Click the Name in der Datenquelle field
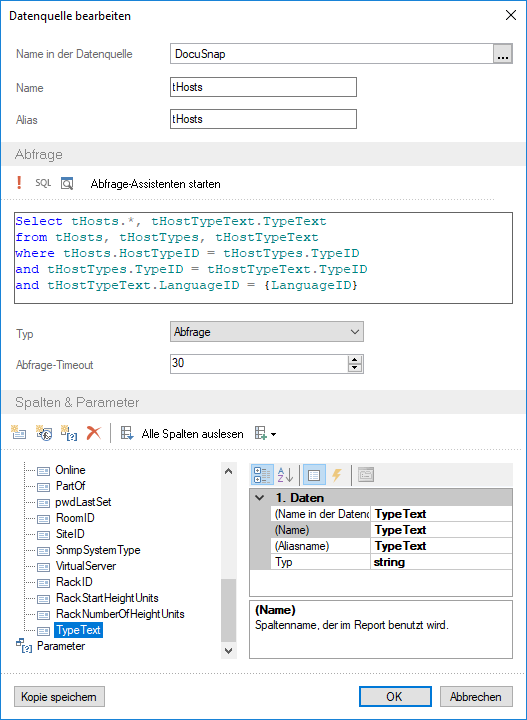Screen dimensions: 527x720 332,54
